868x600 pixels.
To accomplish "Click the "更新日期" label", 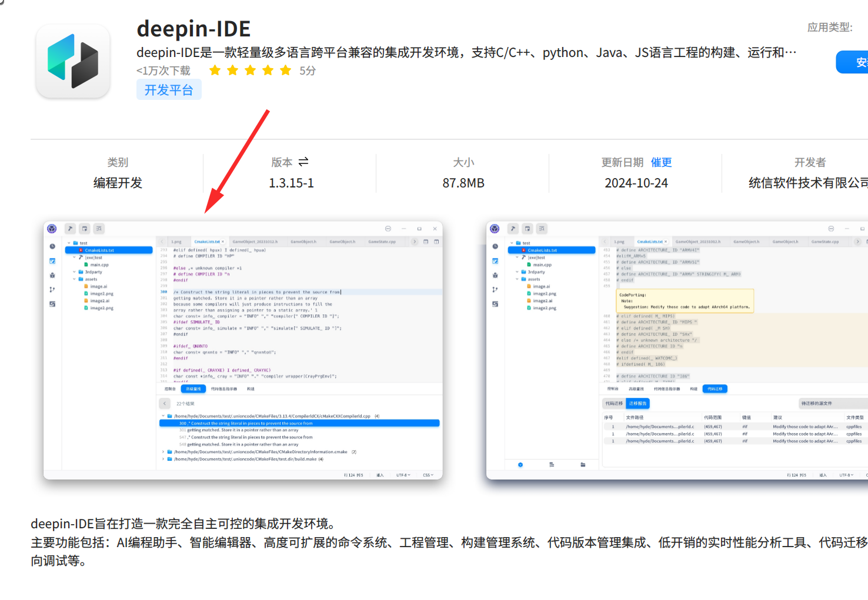I will pyautogui.click(x=622, y=162).
